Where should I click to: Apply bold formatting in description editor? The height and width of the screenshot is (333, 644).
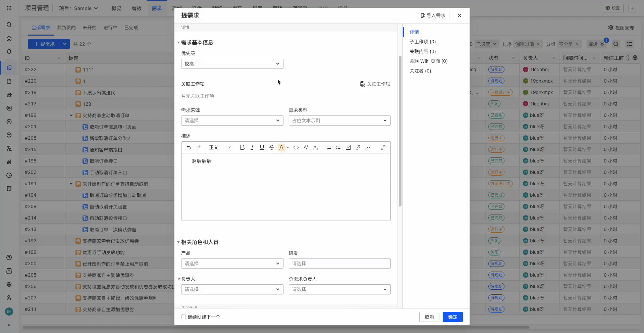[x=242, y=147]
